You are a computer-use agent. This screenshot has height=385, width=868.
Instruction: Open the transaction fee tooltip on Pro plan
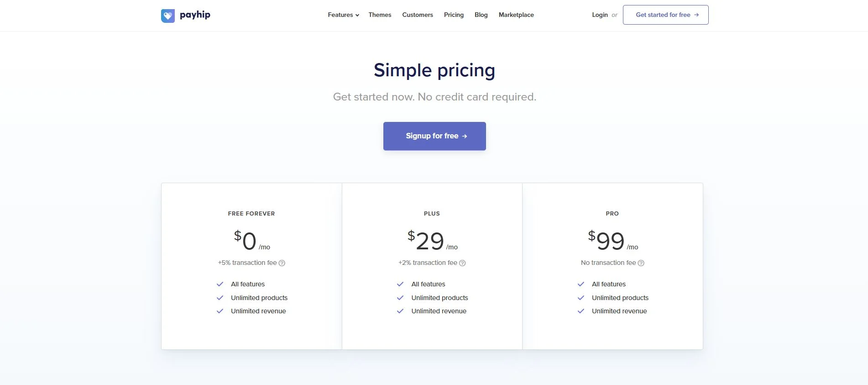tap(641, 263)
